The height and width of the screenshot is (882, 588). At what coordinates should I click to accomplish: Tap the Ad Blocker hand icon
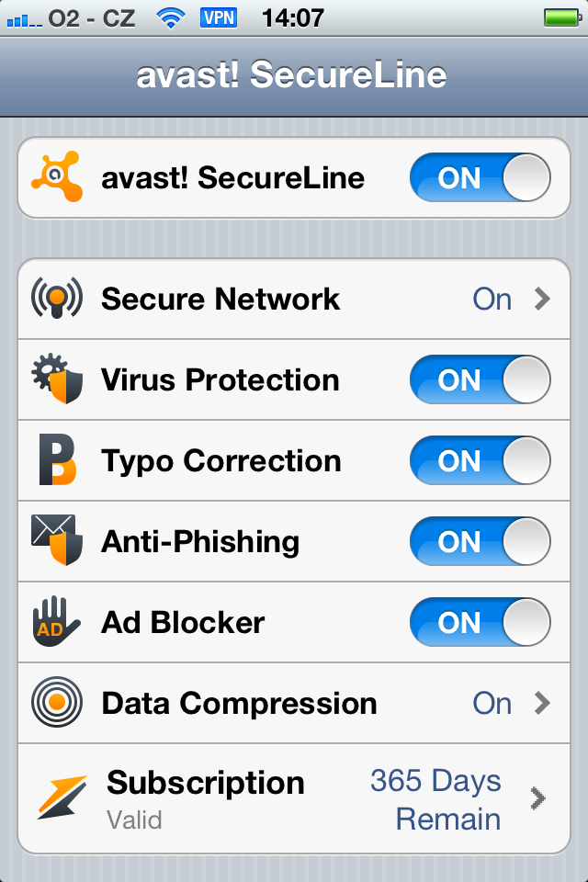coord(56,622)
